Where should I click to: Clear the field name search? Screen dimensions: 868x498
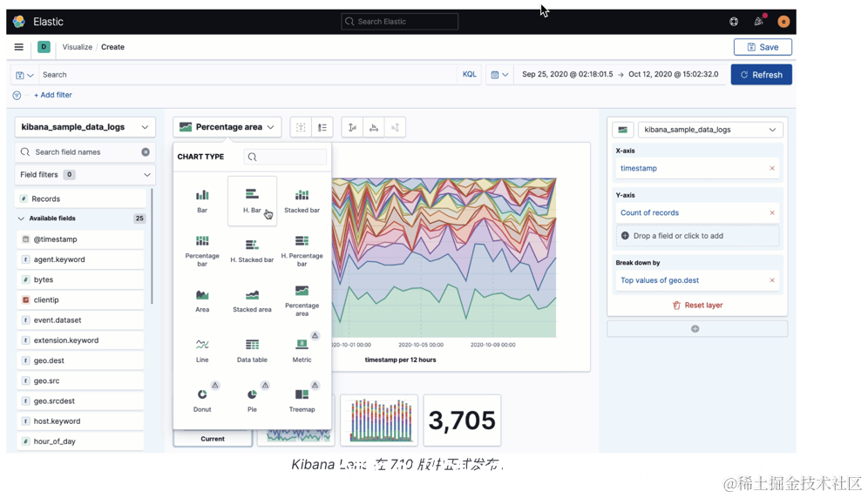tap(146, 151)
